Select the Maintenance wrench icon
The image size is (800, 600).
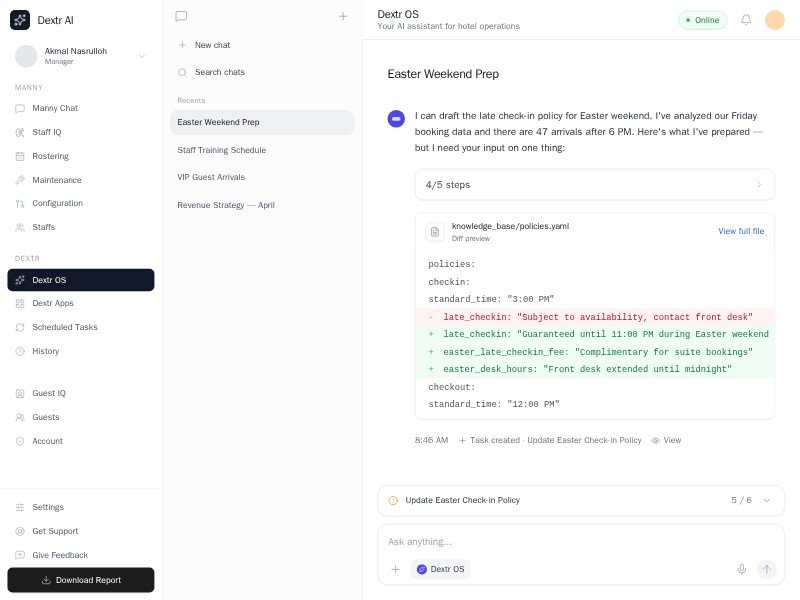pyautogui.click(x=20, y=180)
